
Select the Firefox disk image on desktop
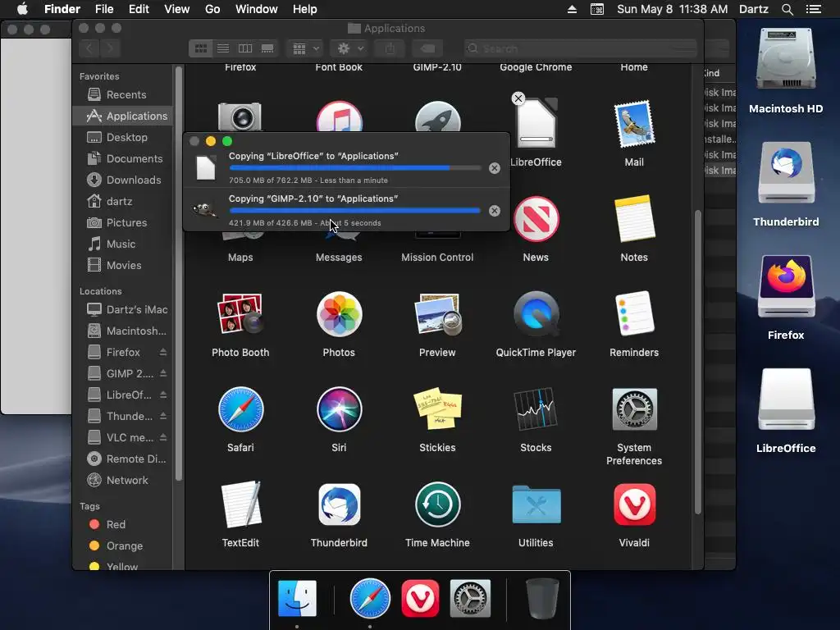(x=786, y=286)
